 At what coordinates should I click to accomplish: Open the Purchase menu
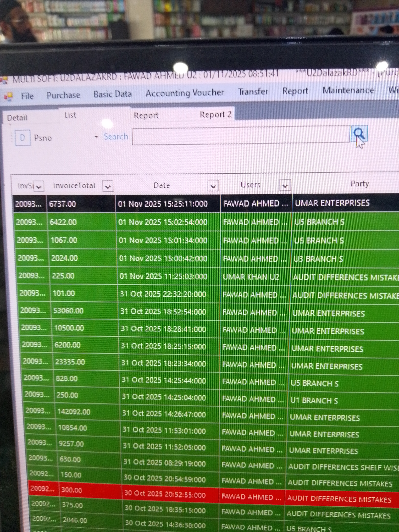(x=63, y=95)
